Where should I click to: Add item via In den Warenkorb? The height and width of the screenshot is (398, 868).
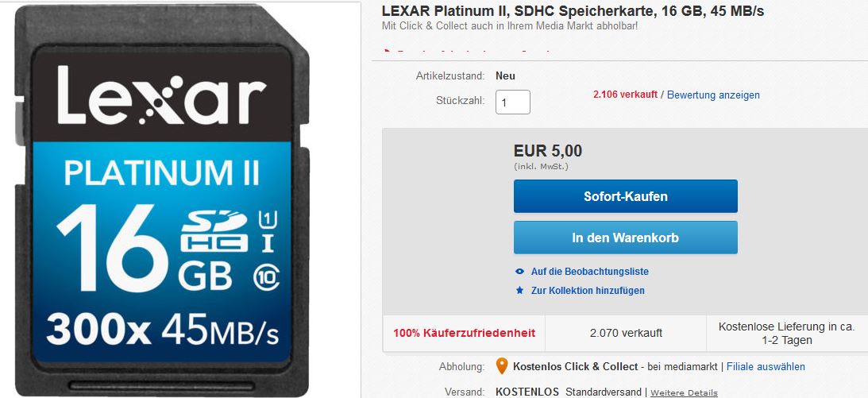pyautogui.click(x=626, y=238)
